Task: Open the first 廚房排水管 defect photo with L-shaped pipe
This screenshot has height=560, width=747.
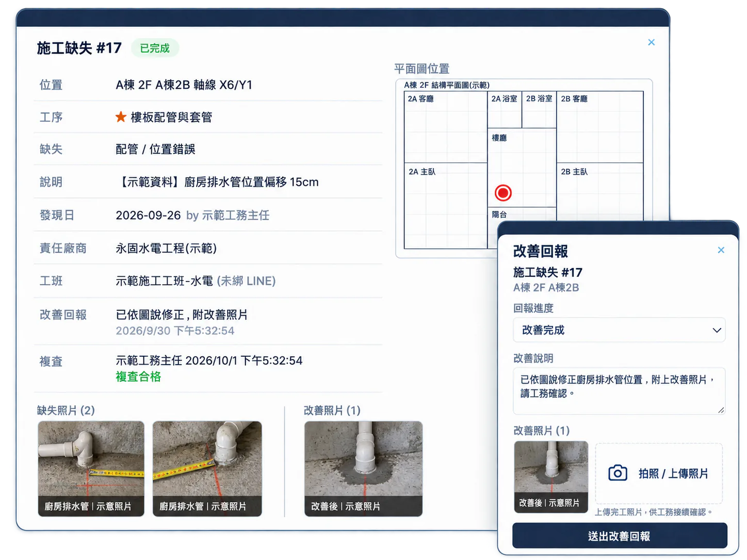Action: pos(91,469)
